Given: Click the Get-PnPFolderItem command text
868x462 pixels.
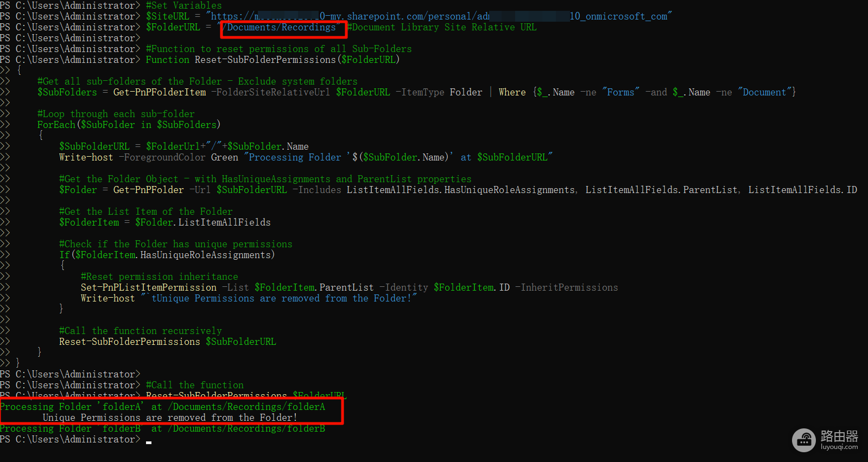Looking at the screenshot, I should pos(160,92).
